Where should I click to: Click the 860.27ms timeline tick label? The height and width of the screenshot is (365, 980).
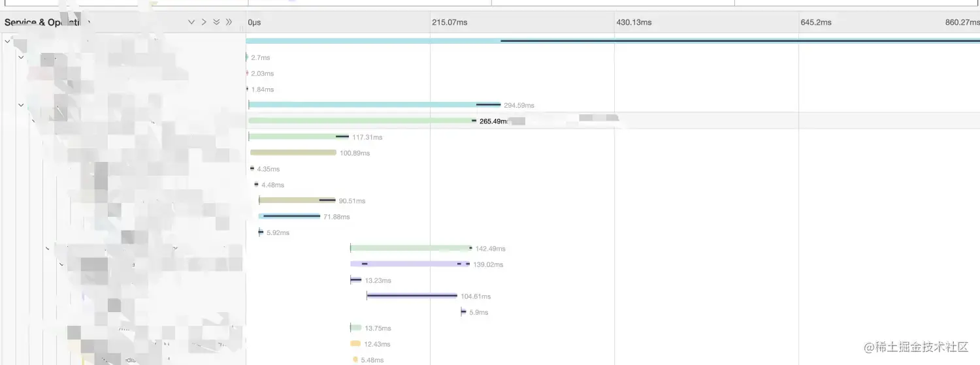(962, 22)
